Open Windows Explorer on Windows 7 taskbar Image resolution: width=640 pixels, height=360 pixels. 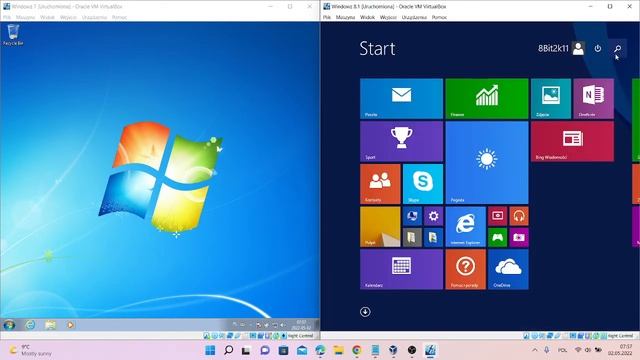(50, 325)
